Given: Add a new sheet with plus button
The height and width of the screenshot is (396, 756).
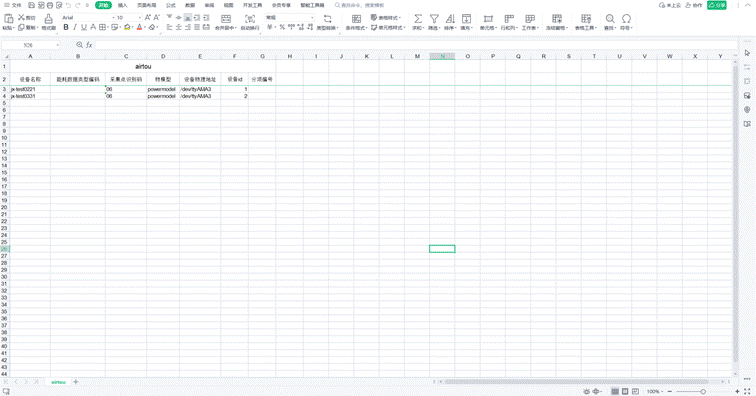Looking at the screenshot, I should pos(76,382).
